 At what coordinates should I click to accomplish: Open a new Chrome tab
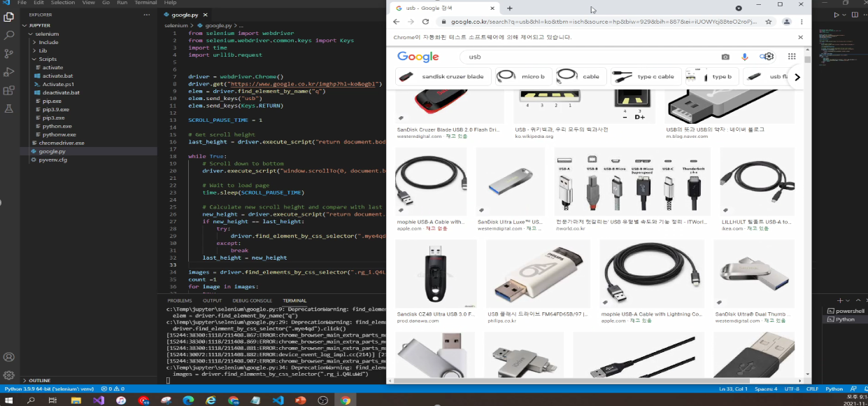509,8
